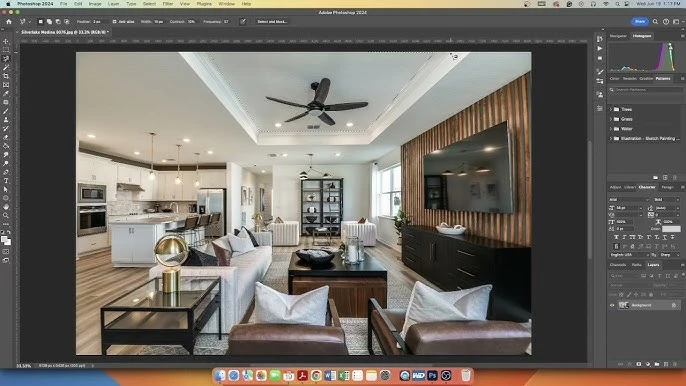Create new pattern group folder icon
This screenshot has height=386, width=686.
pos(655,178)
